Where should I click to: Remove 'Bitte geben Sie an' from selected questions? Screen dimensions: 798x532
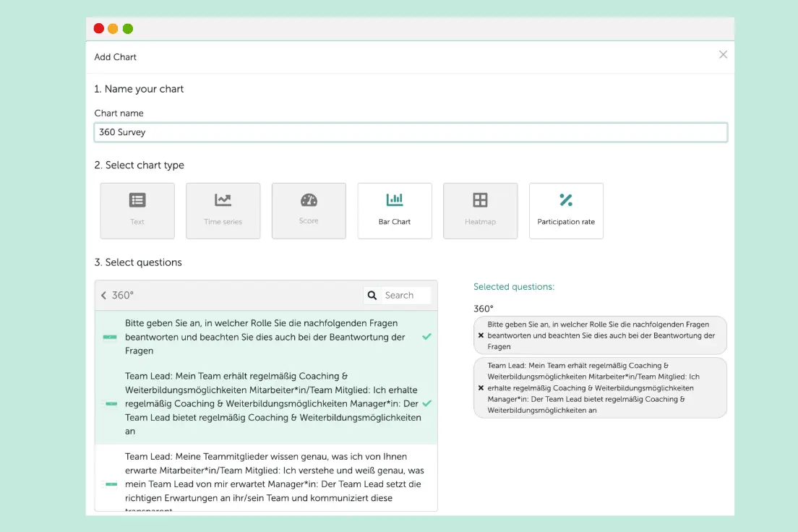[x=481, y=335]
